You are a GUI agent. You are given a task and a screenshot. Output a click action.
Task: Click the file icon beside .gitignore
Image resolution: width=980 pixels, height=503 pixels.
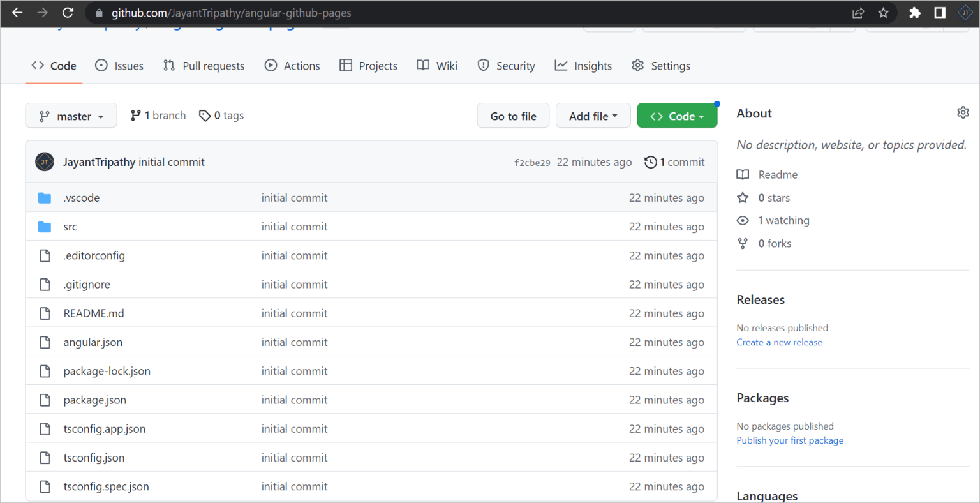click(45, 285)
